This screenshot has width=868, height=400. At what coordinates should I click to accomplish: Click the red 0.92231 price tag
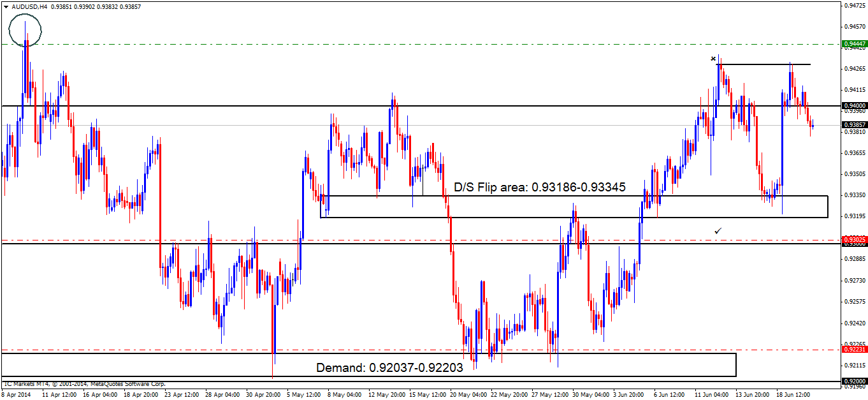854,349
